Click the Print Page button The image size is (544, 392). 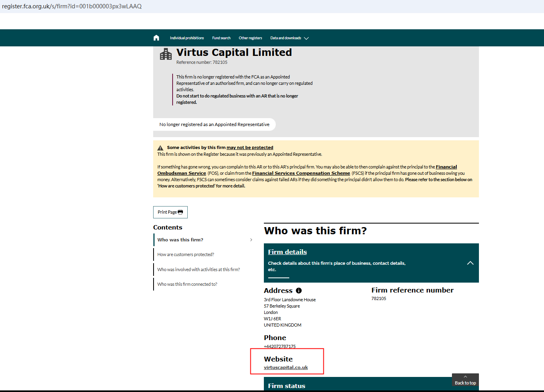tap(170, 212)
